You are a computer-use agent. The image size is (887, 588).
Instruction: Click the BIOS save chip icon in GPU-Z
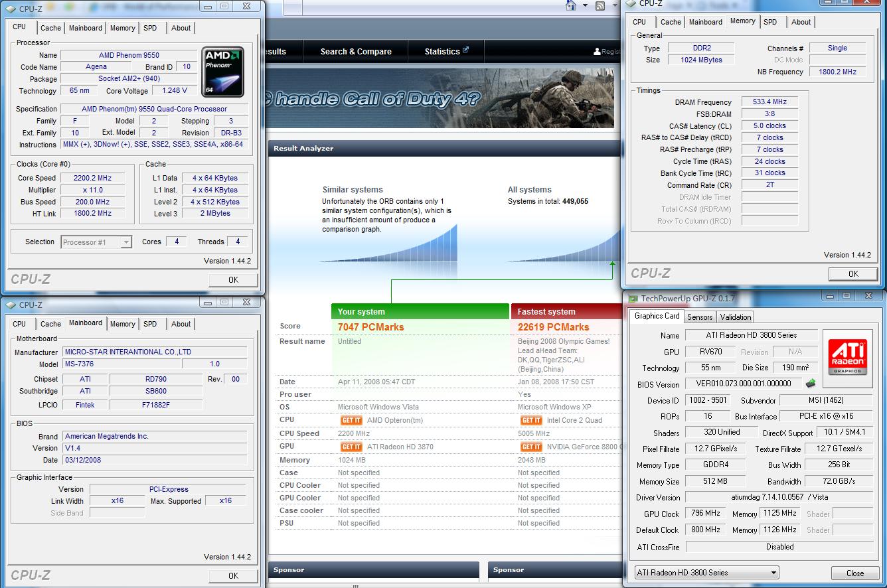point(811,384)
